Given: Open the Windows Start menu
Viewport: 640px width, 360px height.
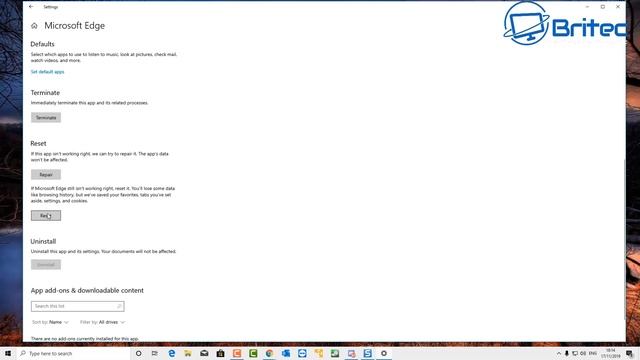Looking at the screenshot, I should point(8,353).
